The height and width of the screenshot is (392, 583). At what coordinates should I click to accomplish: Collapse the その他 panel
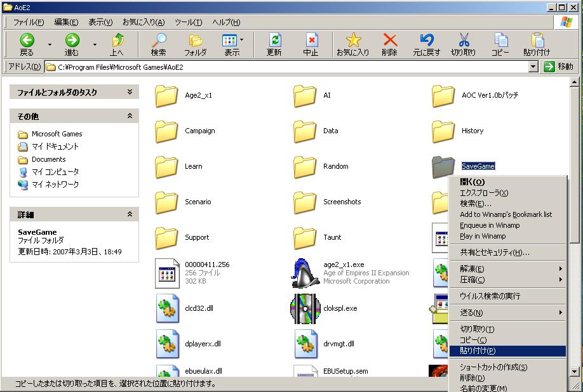tap(130, 116)
